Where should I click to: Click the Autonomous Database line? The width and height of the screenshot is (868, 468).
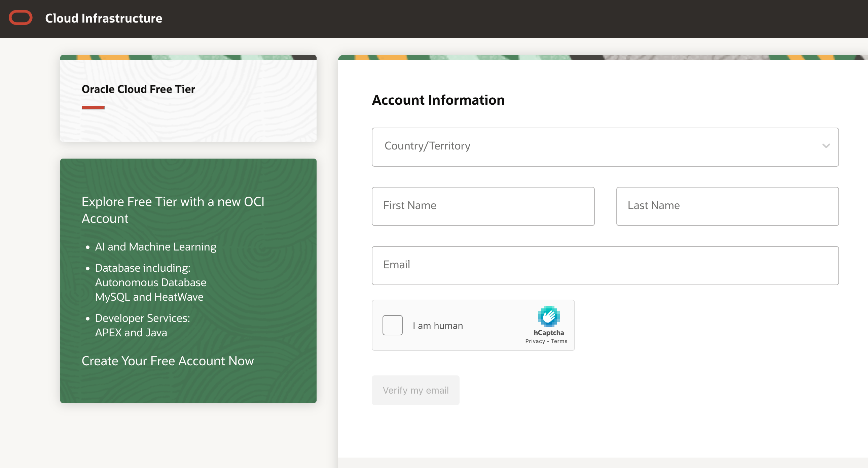pos(151,282)
